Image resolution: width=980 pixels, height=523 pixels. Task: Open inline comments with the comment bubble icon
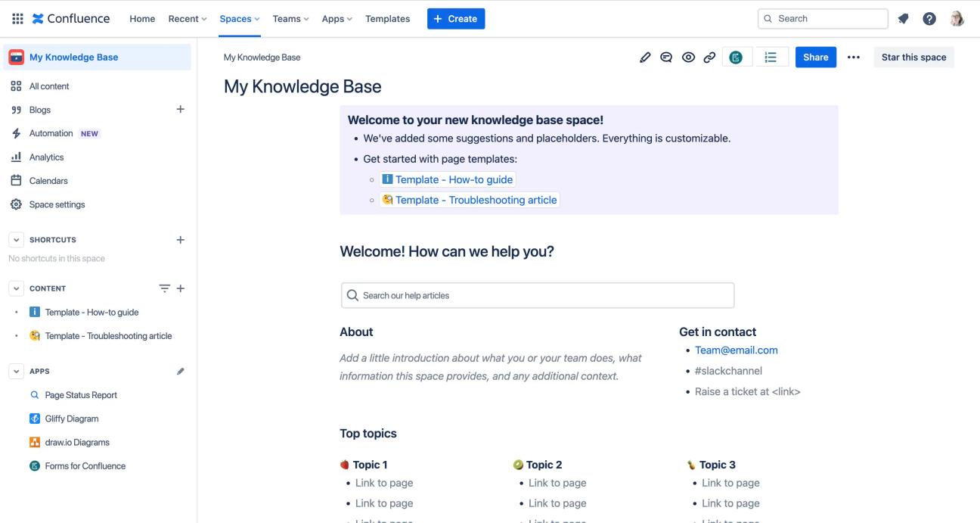pyautogui.click(x=665, y=56)
